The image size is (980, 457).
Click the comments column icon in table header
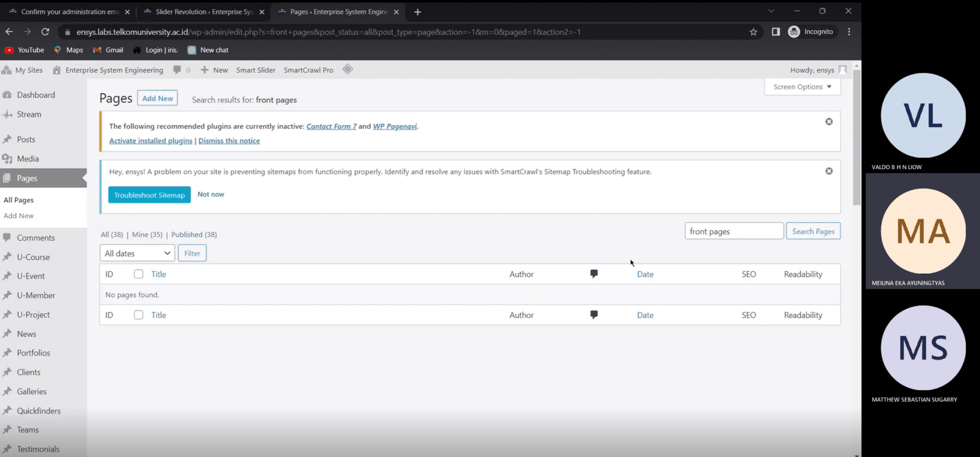[x=594, y=274]
